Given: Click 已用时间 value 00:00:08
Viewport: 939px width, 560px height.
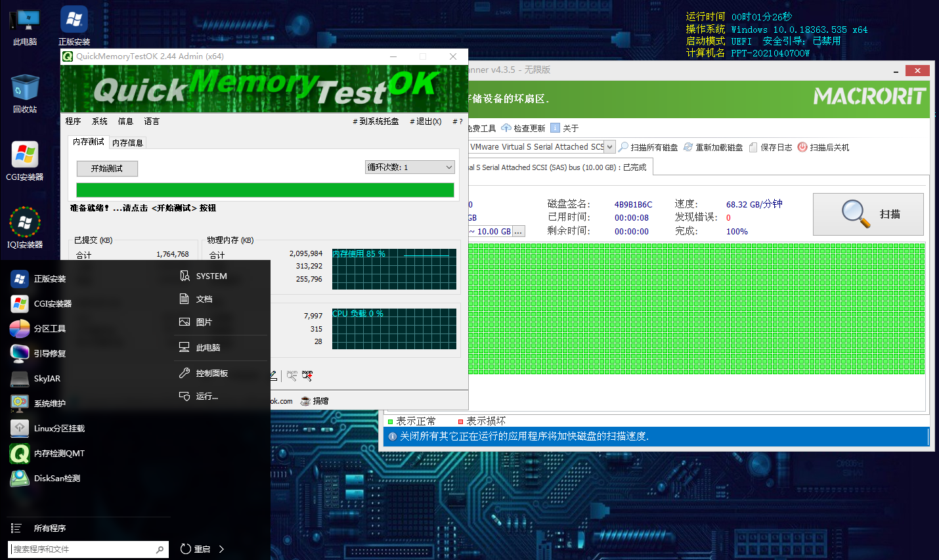Looking at the screenshot, I should click(632, 218).
